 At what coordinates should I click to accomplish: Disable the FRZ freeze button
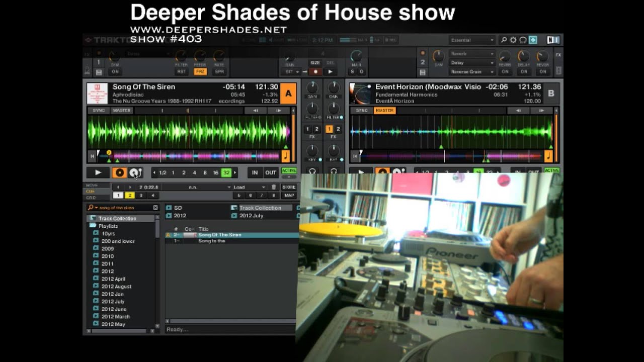coord(200,71)
